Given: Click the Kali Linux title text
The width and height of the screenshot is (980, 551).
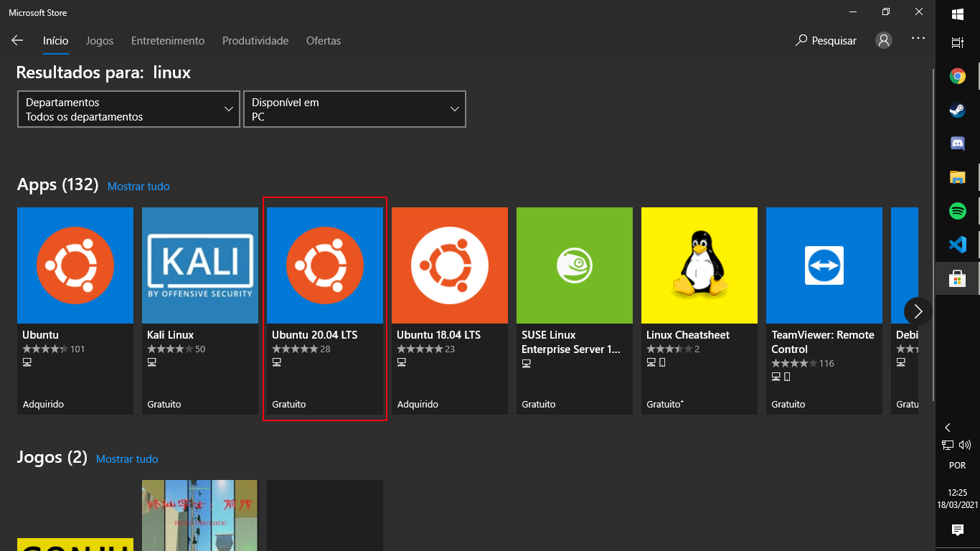Looking at the screenshot, I should coord(171,335).
